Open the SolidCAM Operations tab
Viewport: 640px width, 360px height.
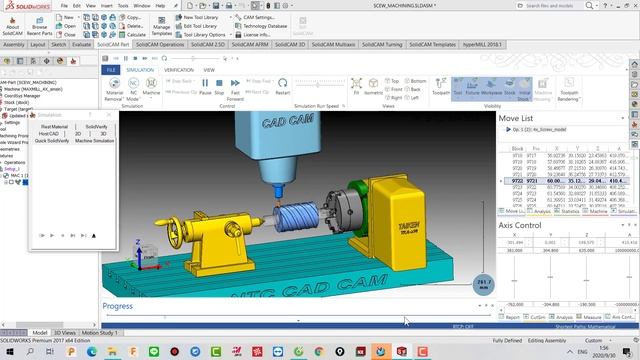[x=160, y=44]
